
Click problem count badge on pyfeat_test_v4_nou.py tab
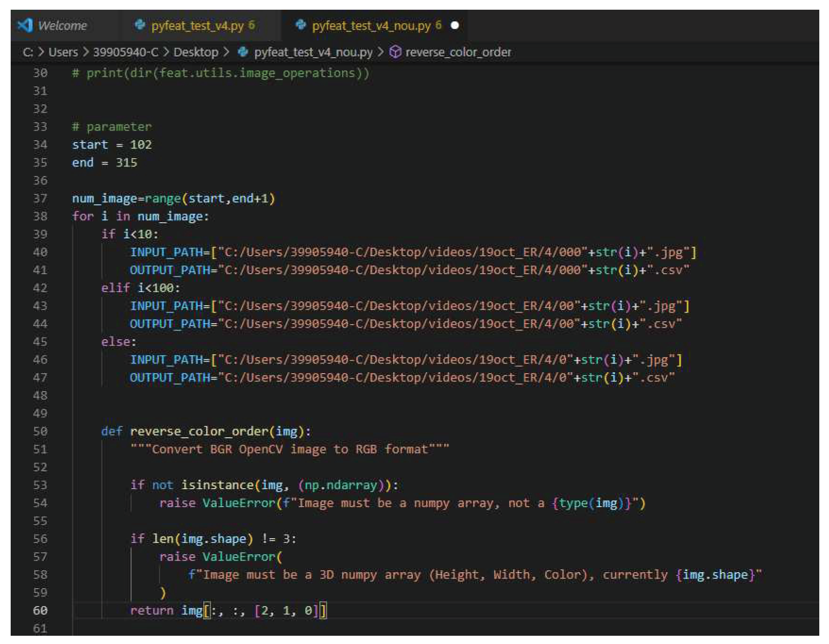pos(438,25)
